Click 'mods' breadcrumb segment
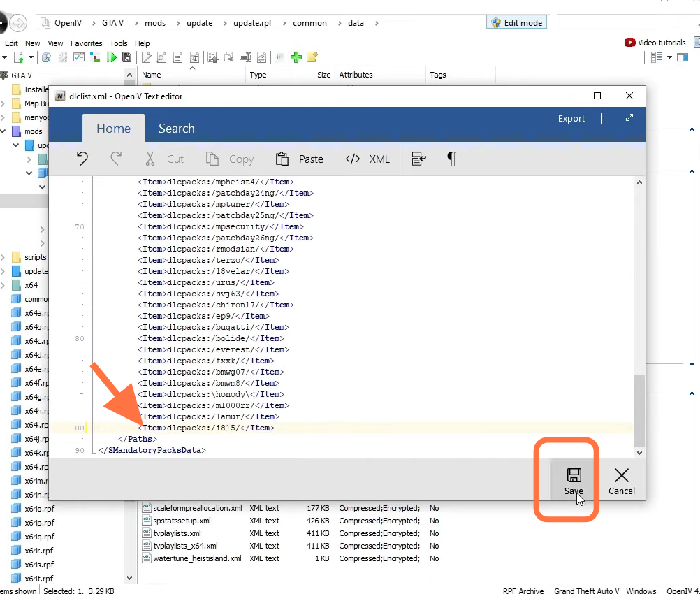 click(155, 23)
